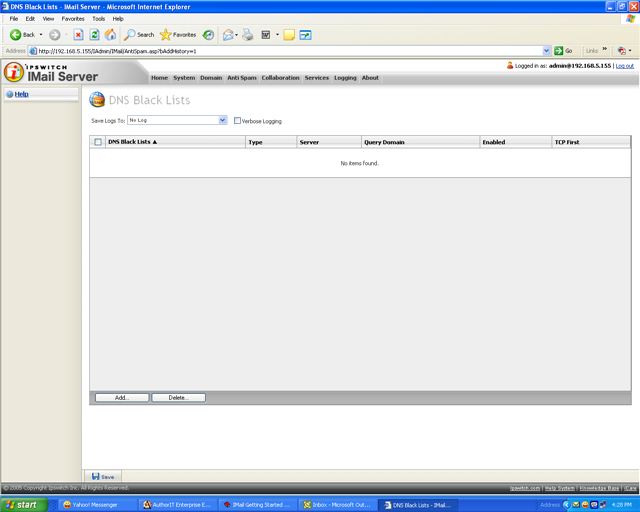Click the History icon in toolbar

(209, 35)
